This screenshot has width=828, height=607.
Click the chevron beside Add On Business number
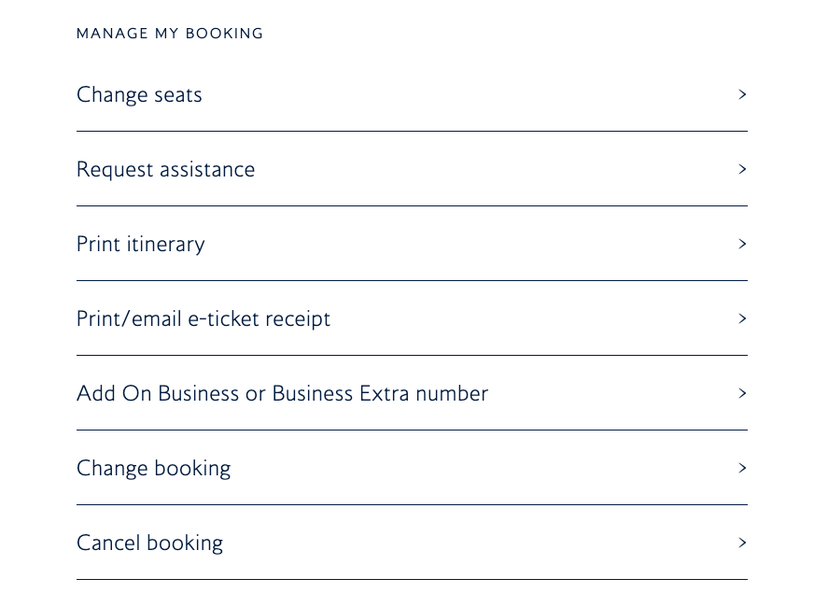(x=743, y=393)
